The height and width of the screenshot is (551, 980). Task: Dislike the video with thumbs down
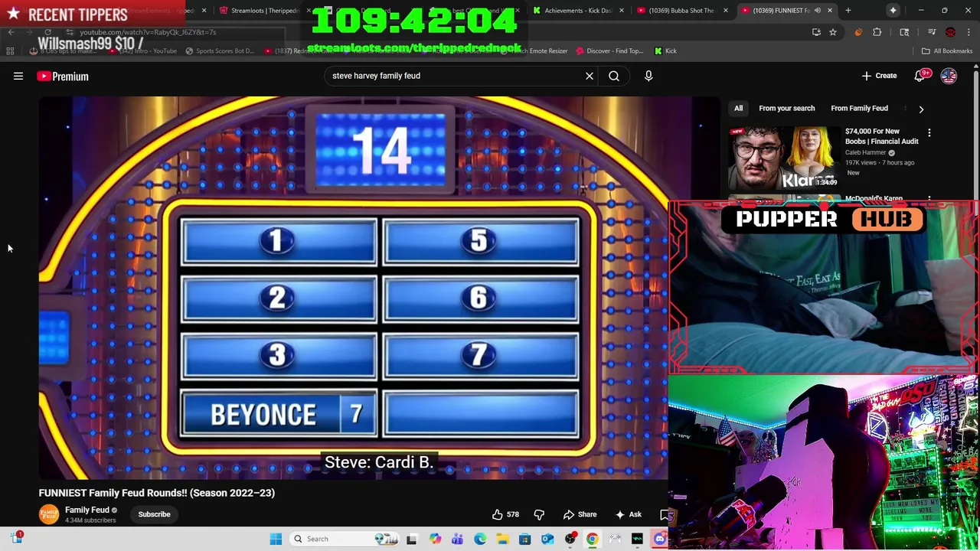[x=539, y=514]
